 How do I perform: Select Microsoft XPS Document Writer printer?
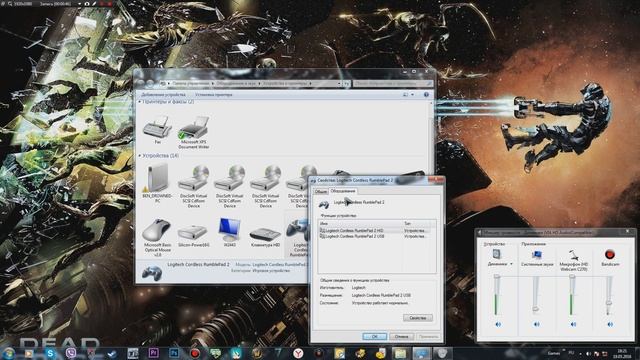pyautogui.click(x=193, y=131)
